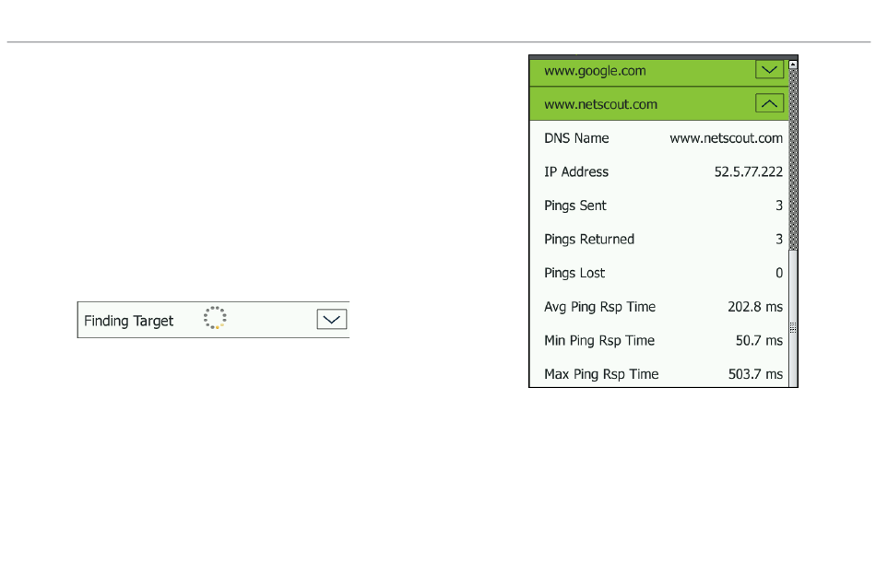Click IP address value 52.5.77.222
This screenshot has height=588, width=876.
pos(749,171)
